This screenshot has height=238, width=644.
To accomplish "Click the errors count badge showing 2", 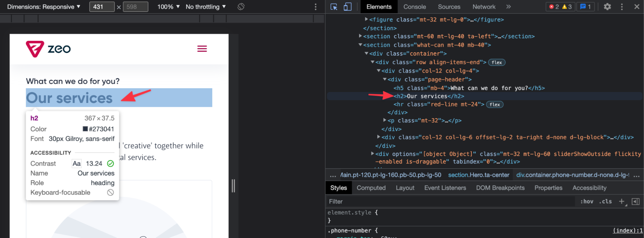I will pos(554,7).
